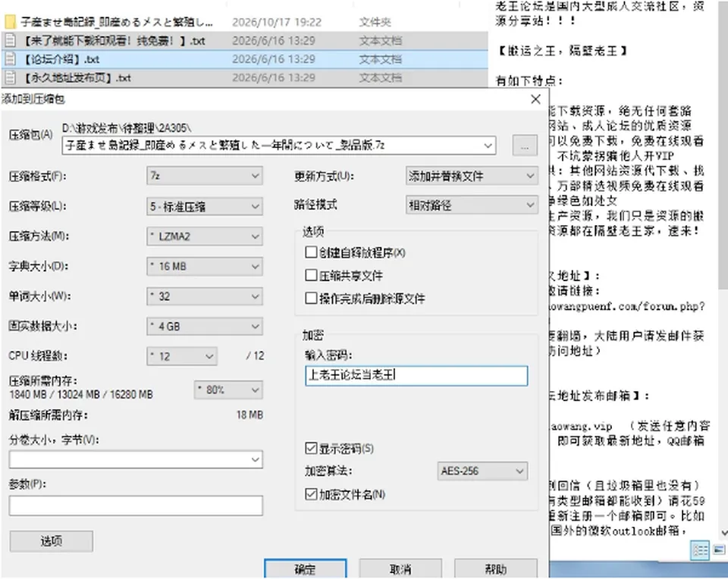The width and height of the screenshot is (728, 579).
Task: Open 加密算法 AES-256 dropdown
Action: [x=482, y=471]
